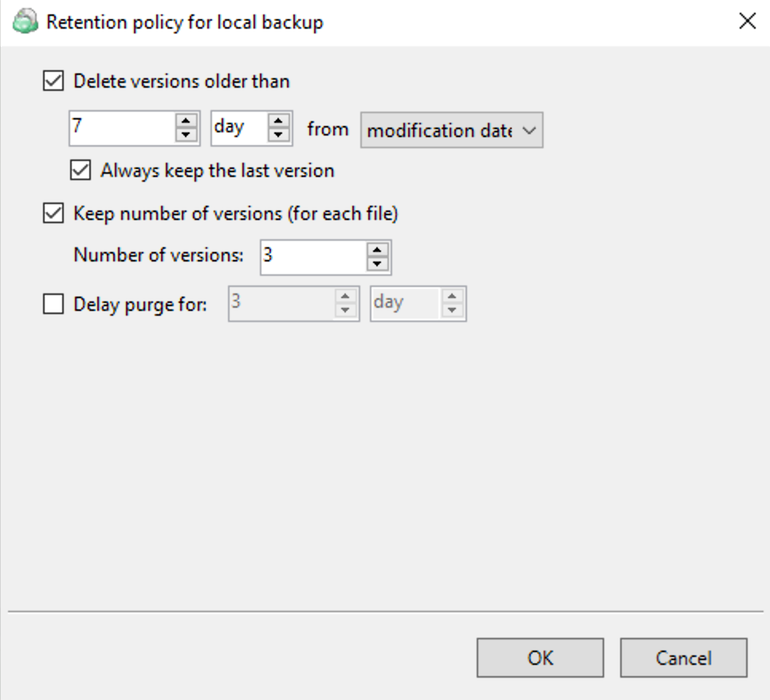Image resolution: width=770 pixels, height=700 pixels.
Task: Click the Delay purge number field
Action: 280,303
